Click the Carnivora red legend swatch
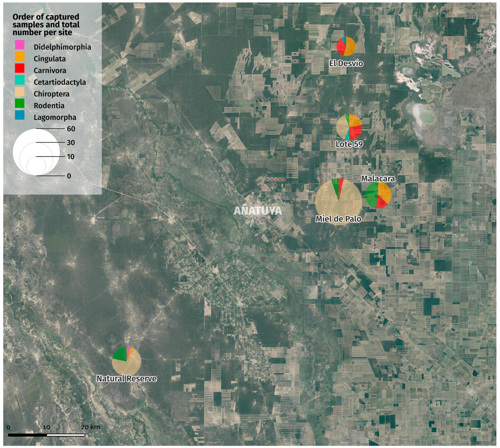 click(x=20, y=68)
